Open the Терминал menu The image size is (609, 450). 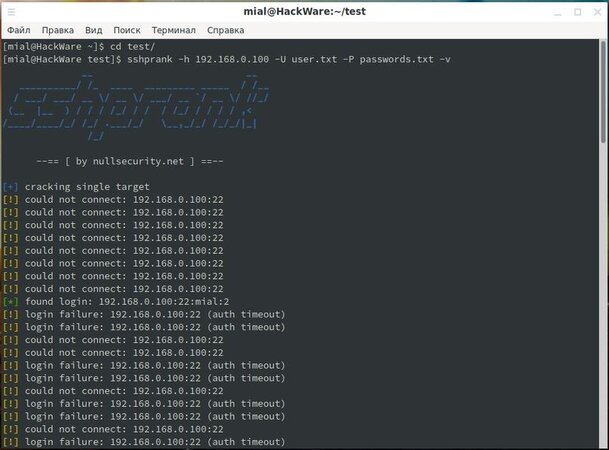[174, 30]
